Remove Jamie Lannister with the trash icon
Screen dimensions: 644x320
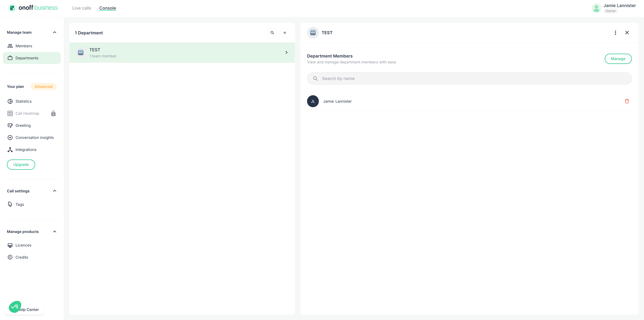coord(627,101)
